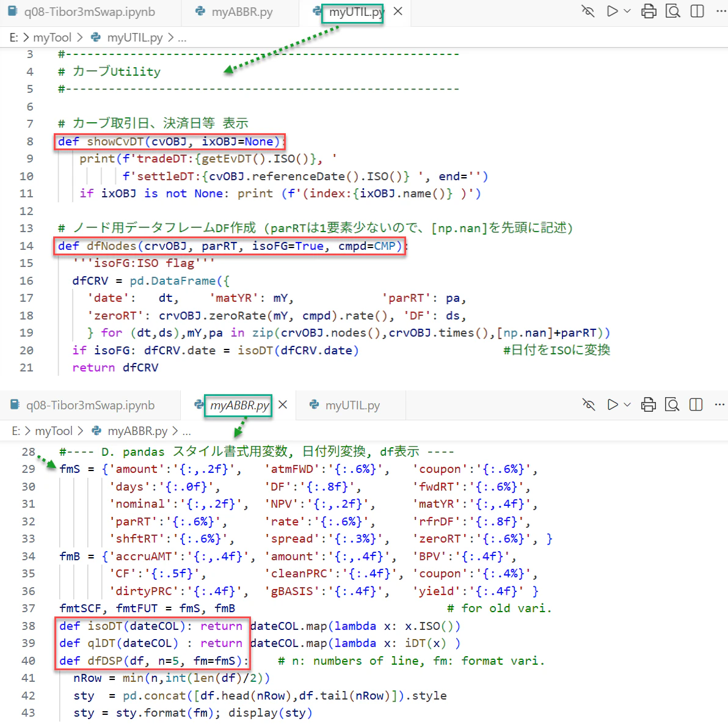Click the '# for old vari.' comment
728x724 pixels.
point(499,609)
